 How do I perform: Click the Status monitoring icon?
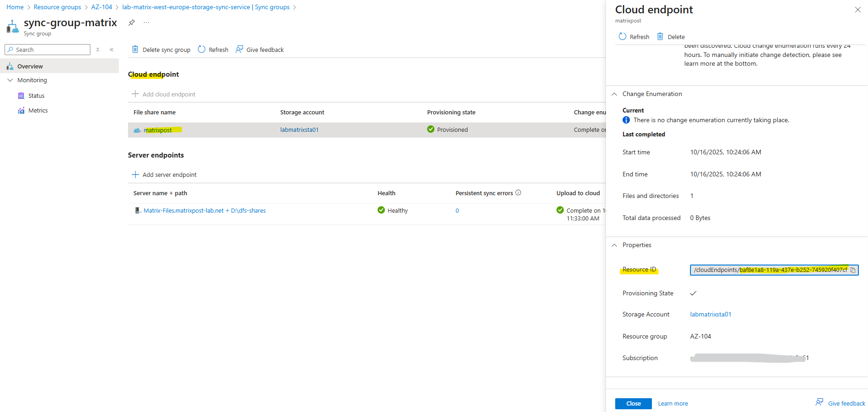[21, 96]
